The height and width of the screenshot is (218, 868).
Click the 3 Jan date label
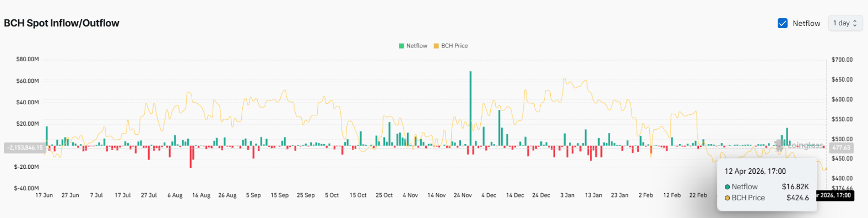pos(567,195)
